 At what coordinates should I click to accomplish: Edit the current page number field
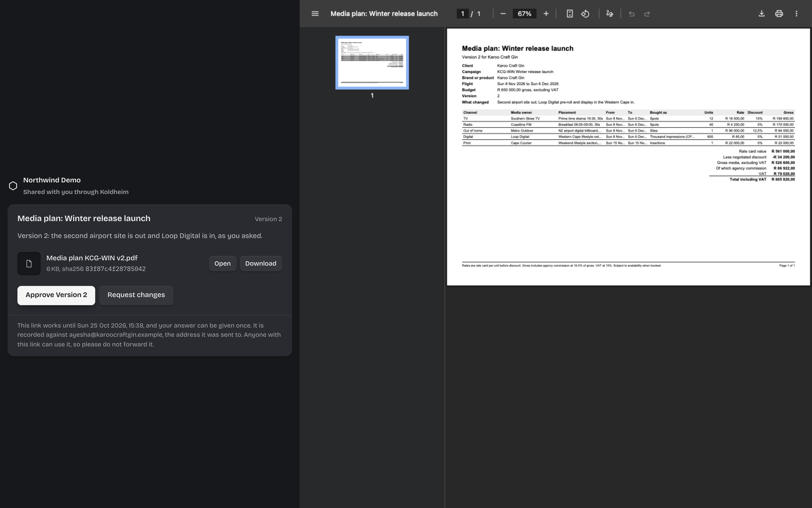point(462,14)
